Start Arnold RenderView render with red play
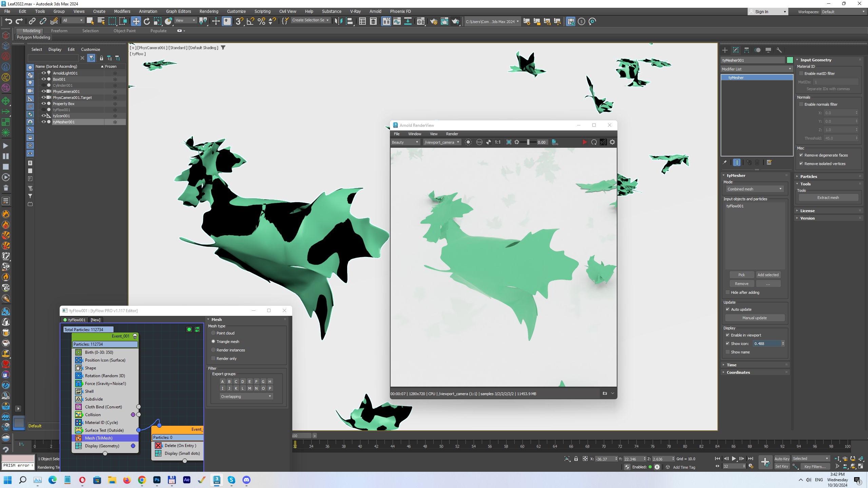 584,142
